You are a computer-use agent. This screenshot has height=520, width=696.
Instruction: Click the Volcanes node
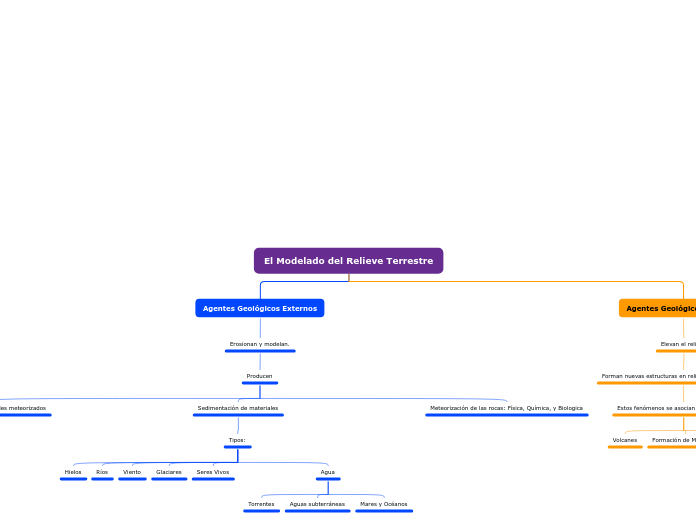click(625, 440)
